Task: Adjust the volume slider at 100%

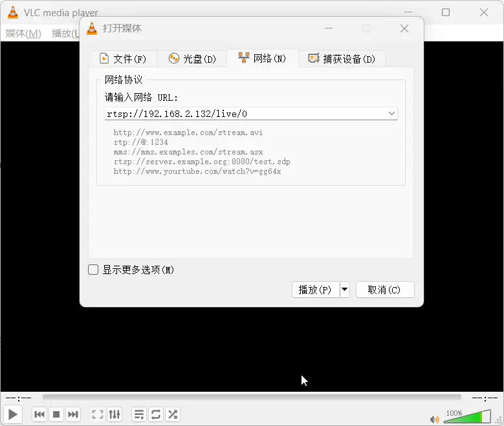Action: (467, 417)
